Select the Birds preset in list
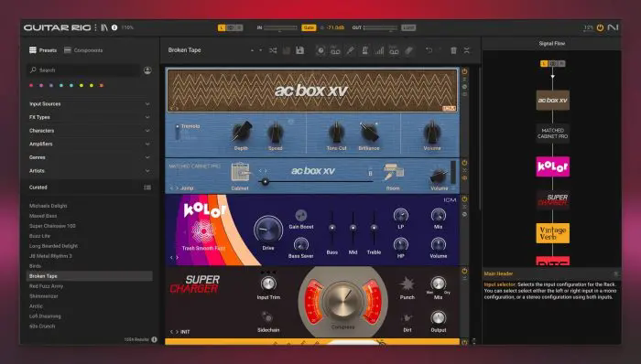Viewport: 641px width, 364px height. (x=90, y=266)
